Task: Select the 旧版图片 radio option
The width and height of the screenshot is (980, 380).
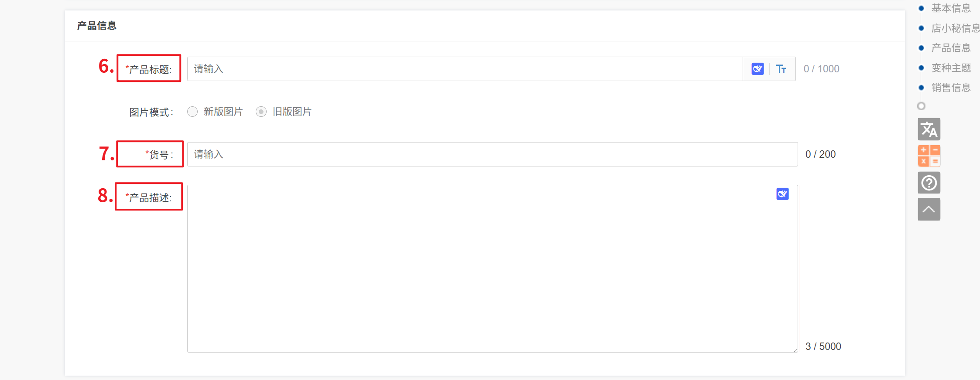Action: (x=261, y=112)
